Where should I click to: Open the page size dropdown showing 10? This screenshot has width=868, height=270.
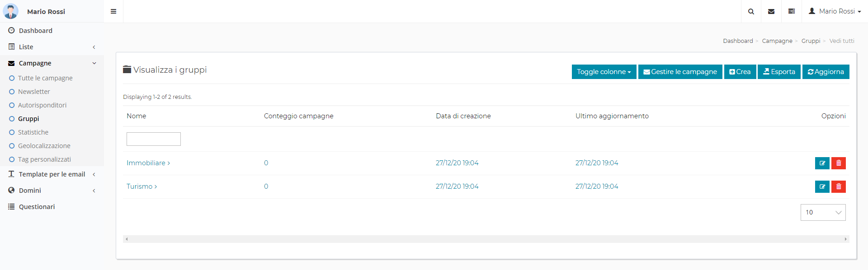coord(823,212)
